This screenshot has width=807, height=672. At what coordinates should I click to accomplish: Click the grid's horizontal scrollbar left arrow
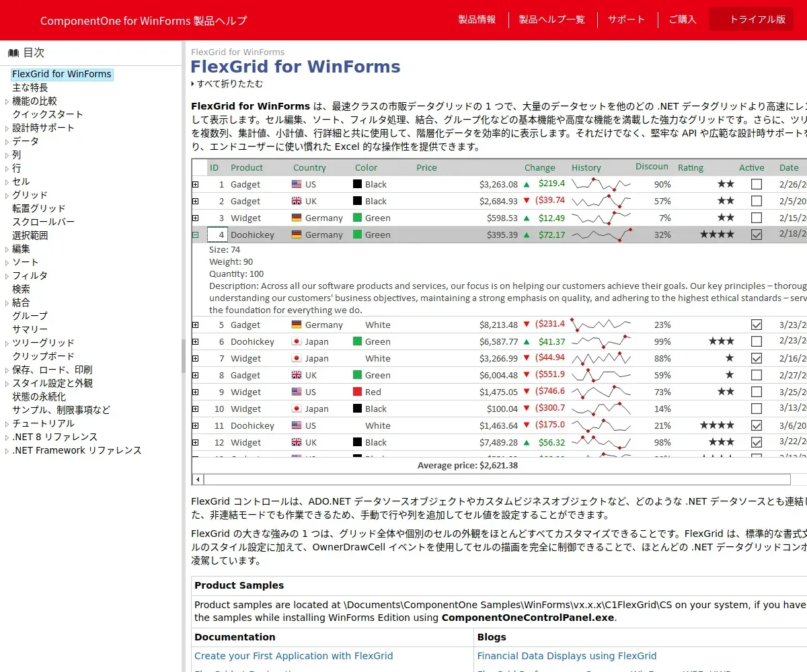point(198,479)
